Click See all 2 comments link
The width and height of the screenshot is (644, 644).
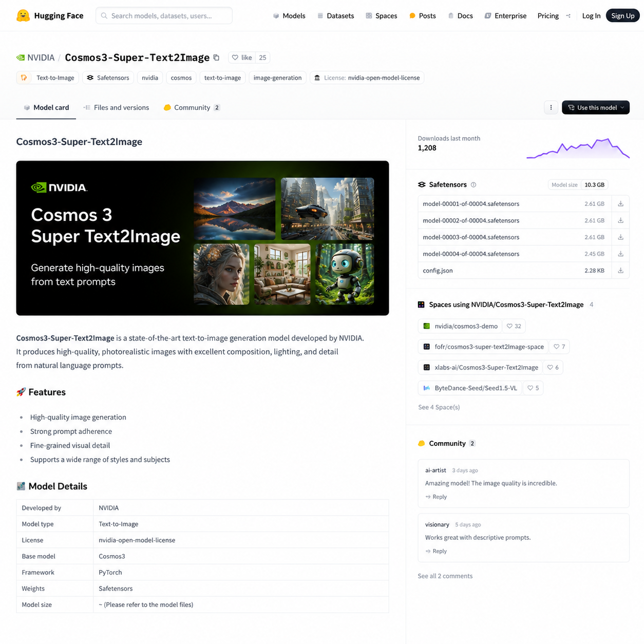tap(445, 576)
